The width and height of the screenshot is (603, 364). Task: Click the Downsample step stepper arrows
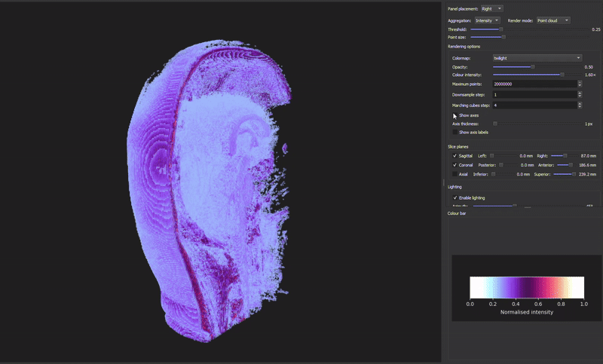(580, 95)
